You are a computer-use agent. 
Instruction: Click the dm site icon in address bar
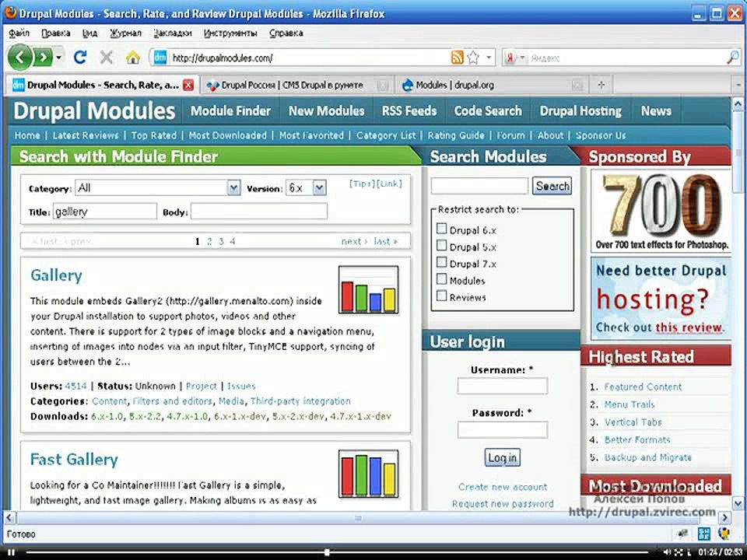pos(160,58)
